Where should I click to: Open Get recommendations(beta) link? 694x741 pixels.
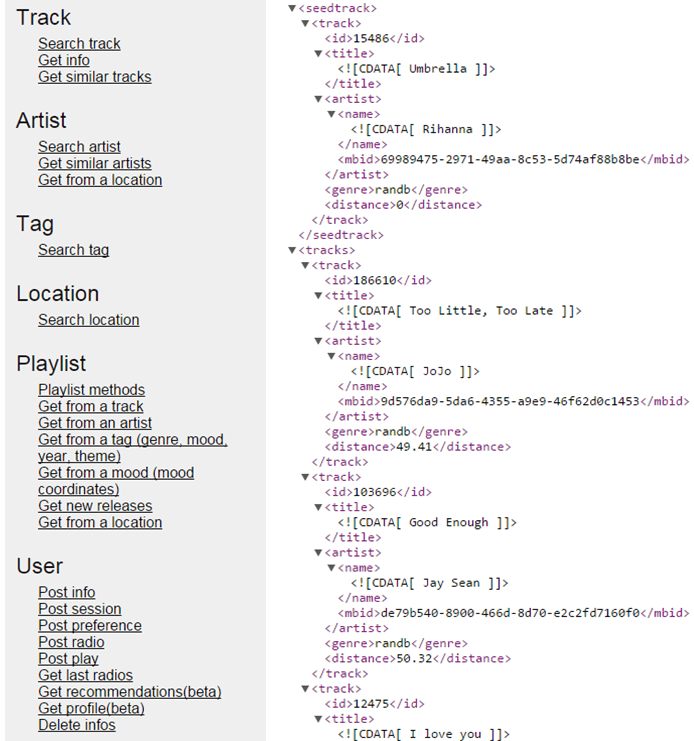130,692
